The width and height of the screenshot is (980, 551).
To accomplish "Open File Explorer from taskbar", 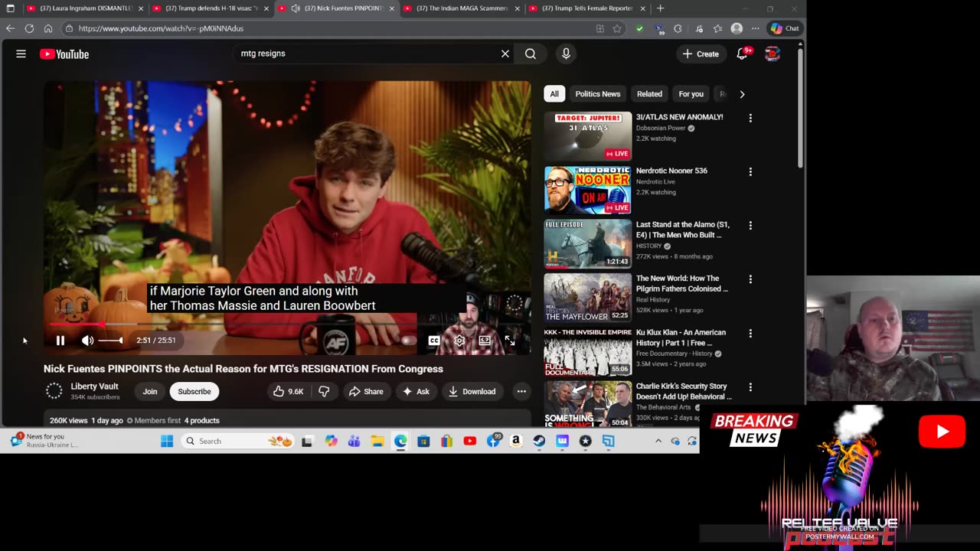I will [377, 441].
